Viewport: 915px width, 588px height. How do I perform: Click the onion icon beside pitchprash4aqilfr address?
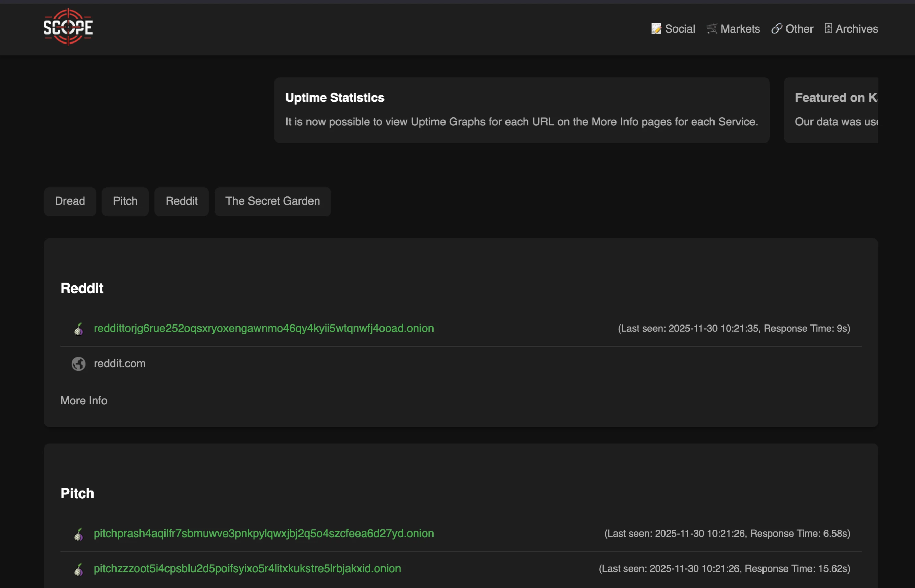tap(79, 535)
